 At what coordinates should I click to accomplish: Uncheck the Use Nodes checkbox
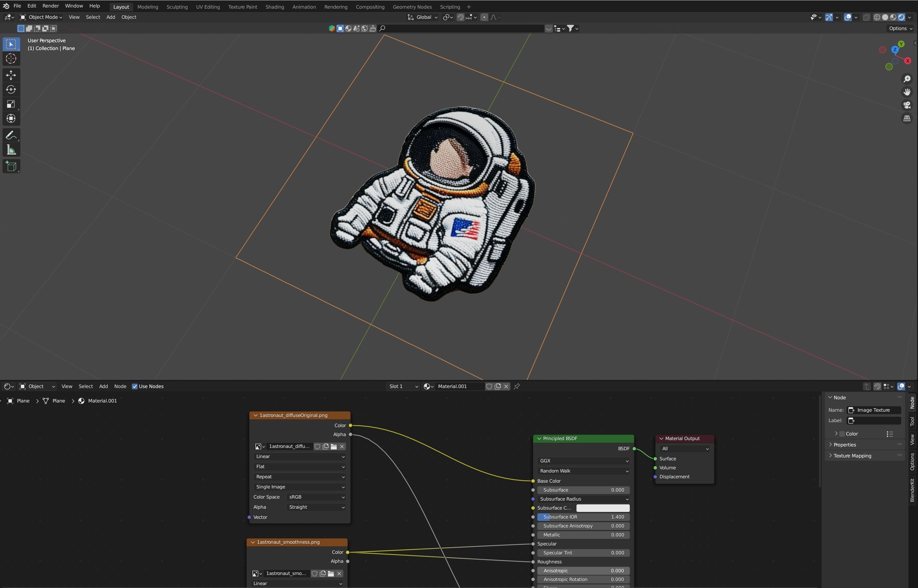point(134,386)
